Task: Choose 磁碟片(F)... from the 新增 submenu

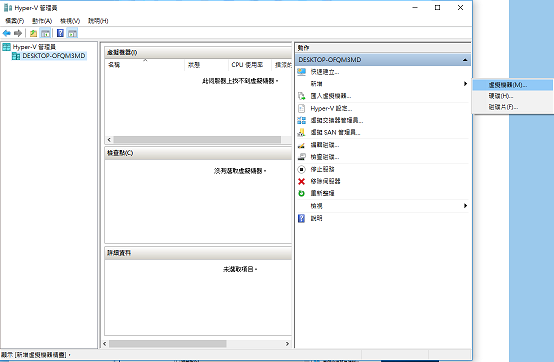Action: pyautogui.click(x=513, y=107)
